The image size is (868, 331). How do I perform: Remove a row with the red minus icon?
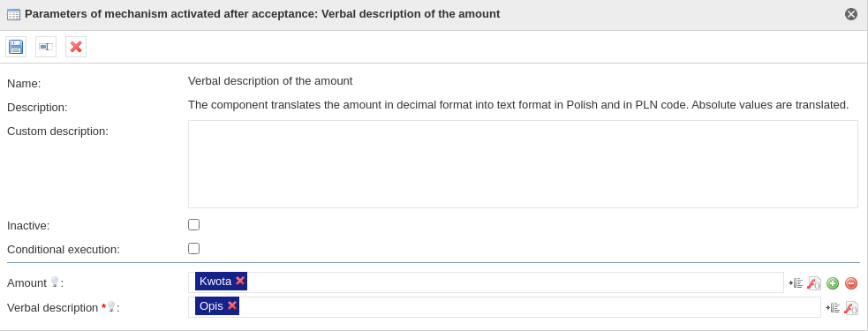tap(851, 283)
